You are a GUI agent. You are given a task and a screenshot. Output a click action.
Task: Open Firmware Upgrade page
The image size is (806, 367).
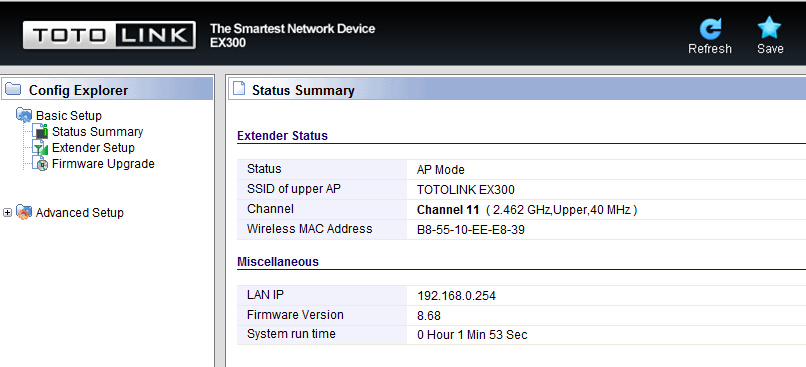103,164
